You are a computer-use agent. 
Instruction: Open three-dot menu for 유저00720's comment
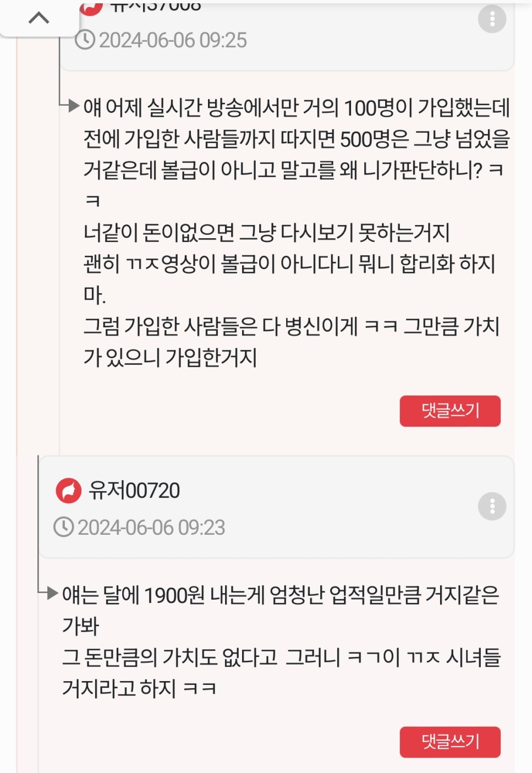pyautogui.click(x=492, y=506)
